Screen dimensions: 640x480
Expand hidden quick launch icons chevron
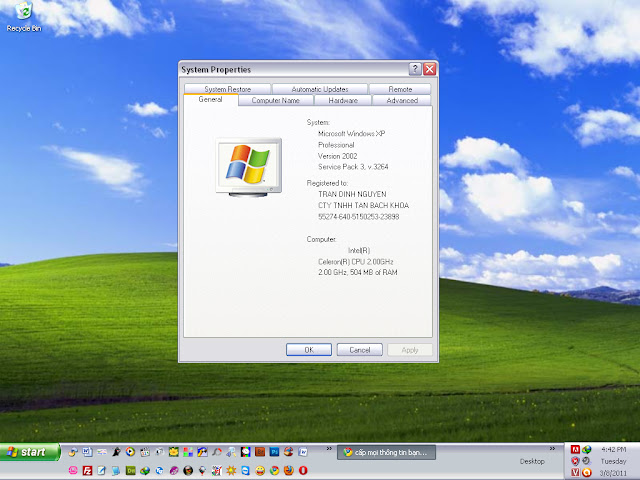tap(329, 449)
